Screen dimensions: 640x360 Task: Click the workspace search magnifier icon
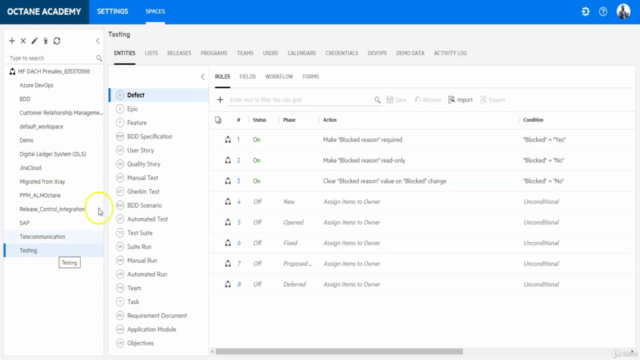coord(99,58)
